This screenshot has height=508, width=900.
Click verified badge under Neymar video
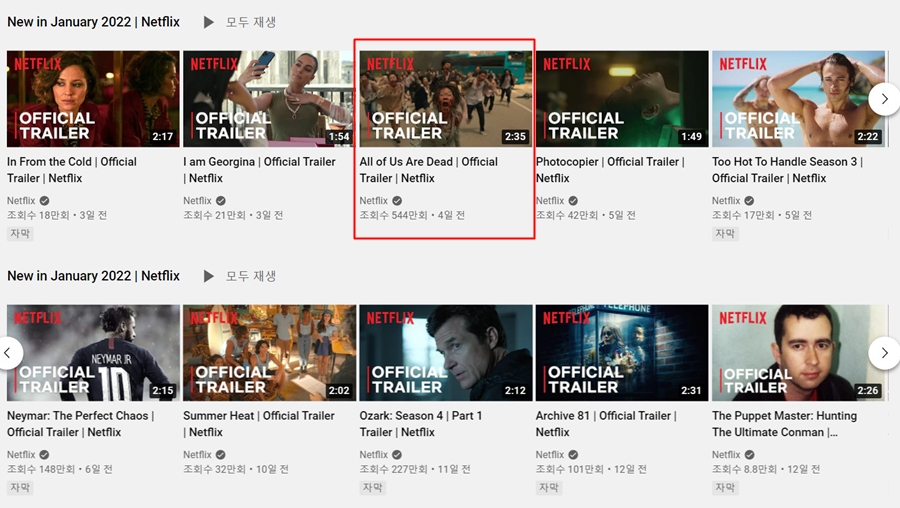point(44,455)
